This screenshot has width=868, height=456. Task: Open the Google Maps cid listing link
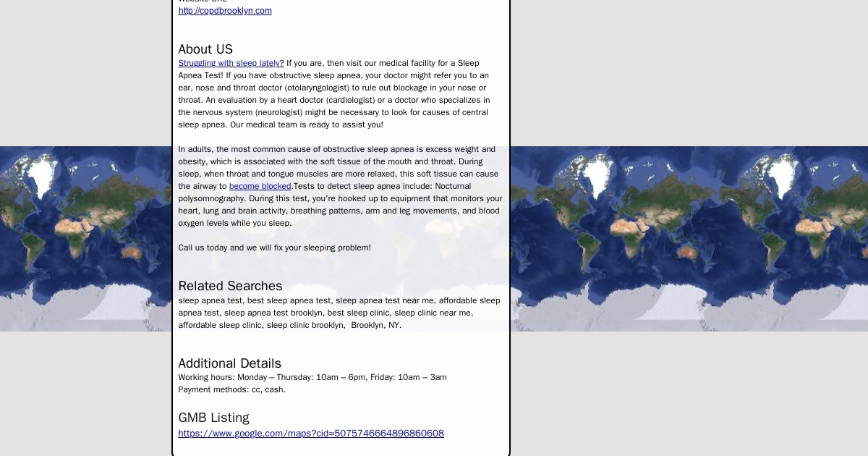click(x=311, y=434)
